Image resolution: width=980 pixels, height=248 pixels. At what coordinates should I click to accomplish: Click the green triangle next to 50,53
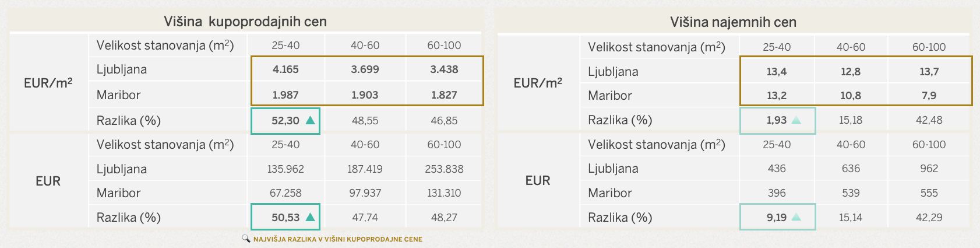point(310,217)
